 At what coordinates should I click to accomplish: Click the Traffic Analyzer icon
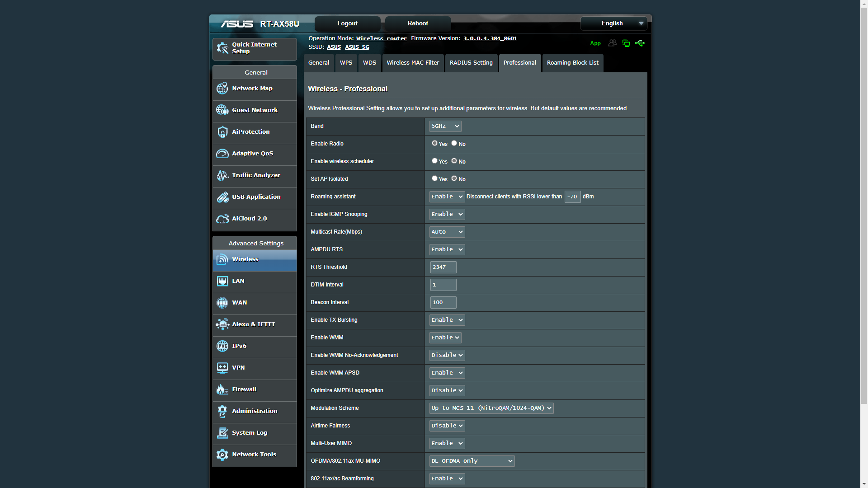pos(222,175)
